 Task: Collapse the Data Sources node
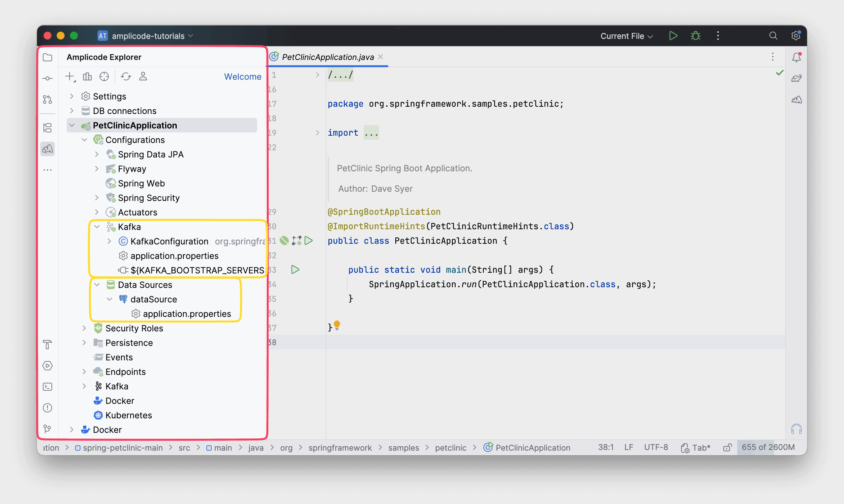(x=97, y=285)
